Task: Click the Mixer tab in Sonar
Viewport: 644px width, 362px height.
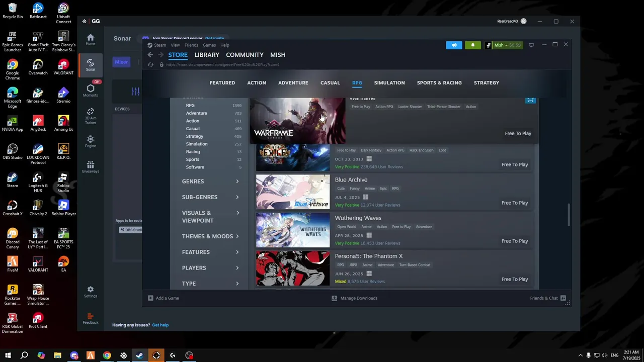Action: tap(121, 62)
